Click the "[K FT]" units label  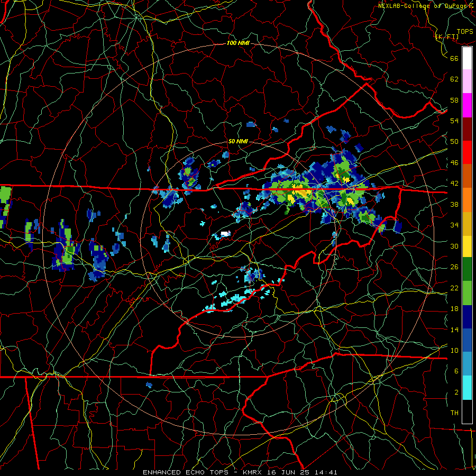click(447, 36)
